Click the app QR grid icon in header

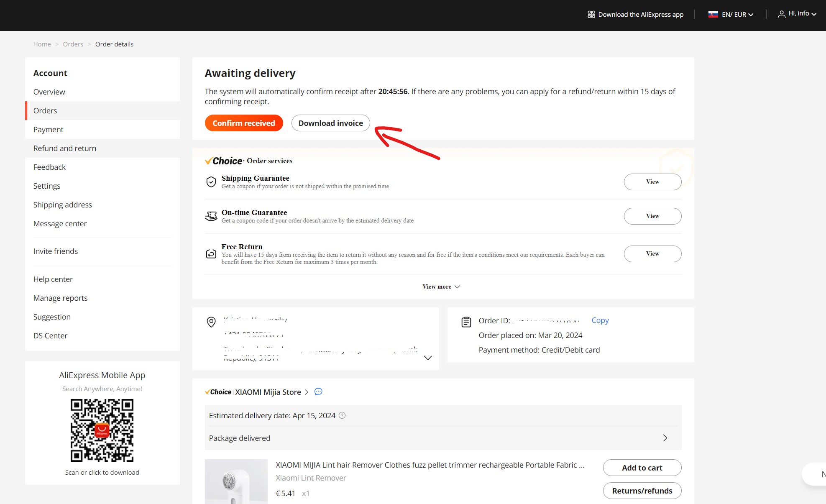pos(591,15)
